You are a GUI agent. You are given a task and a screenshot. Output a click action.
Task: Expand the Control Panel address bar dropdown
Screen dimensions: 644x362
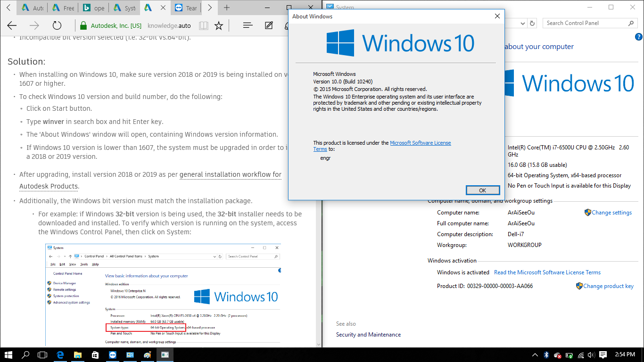522,23
